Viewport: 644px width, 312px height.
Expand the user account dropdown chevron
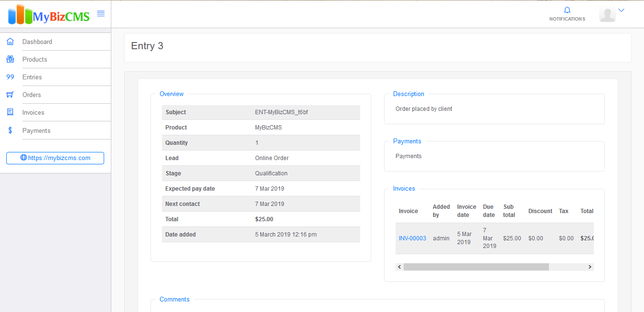coord(622,10)
